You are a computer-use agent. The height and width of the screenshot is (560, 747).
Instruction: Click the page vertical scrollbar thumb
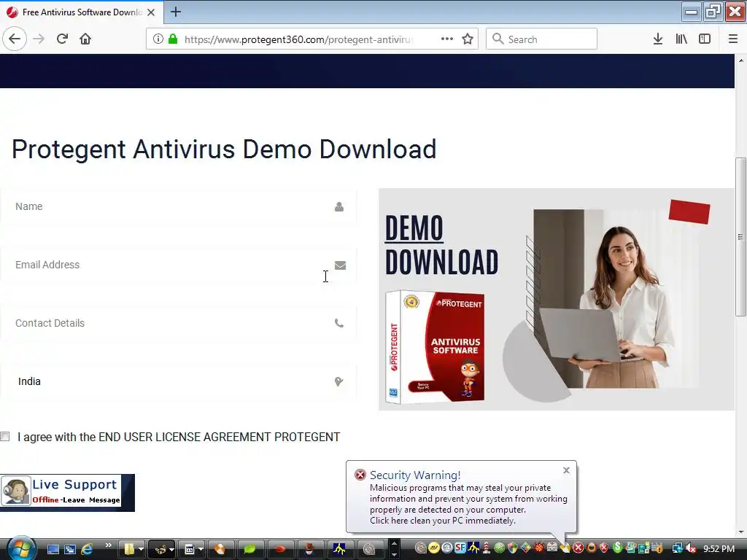pos(740,237)
